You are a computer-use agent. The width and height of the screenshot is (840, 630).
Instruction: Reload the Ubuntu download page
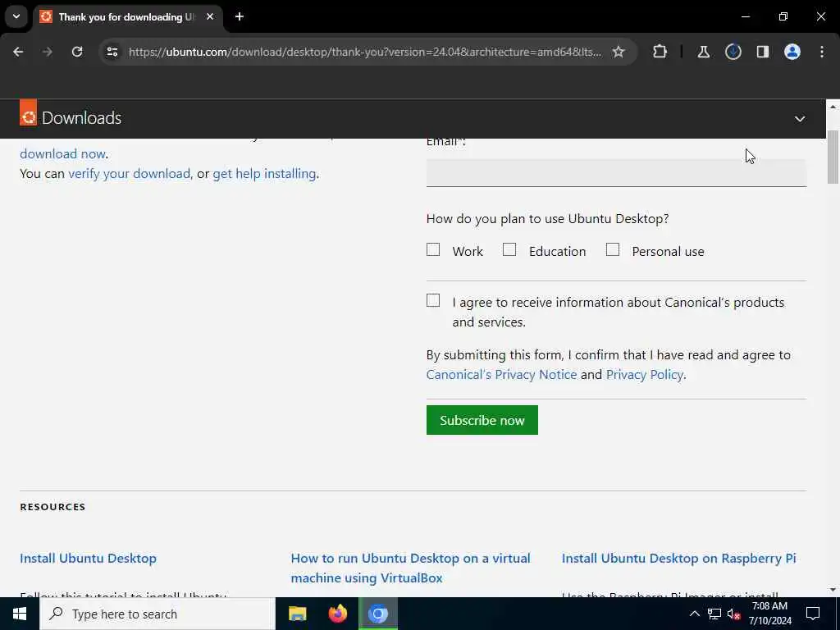(77, 52)
